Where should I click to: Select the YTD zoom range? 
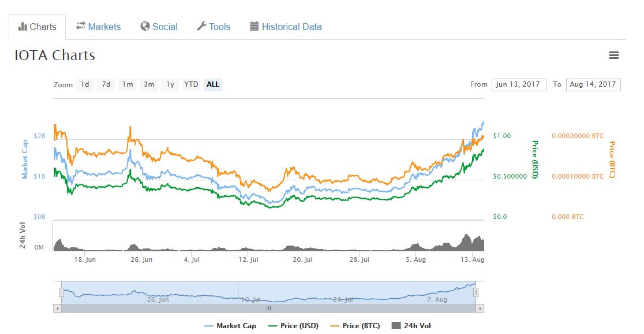192,84
